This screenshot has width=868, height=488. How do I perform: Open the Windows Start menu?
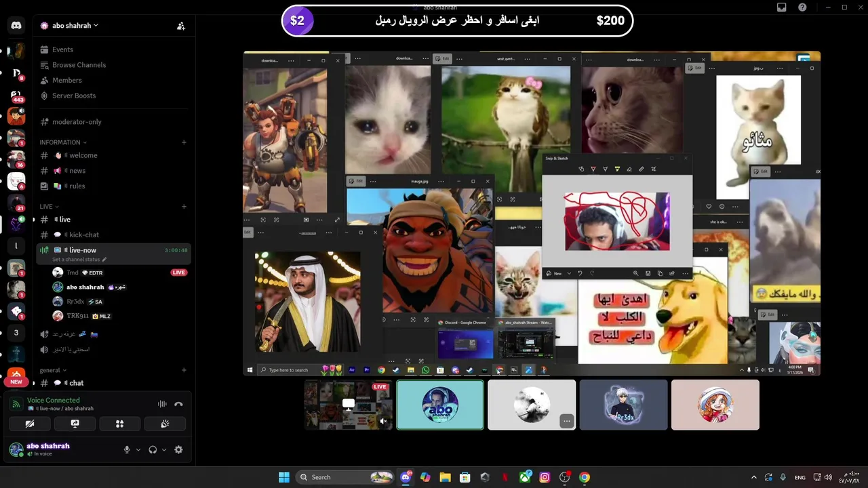(x=284, y=477)
